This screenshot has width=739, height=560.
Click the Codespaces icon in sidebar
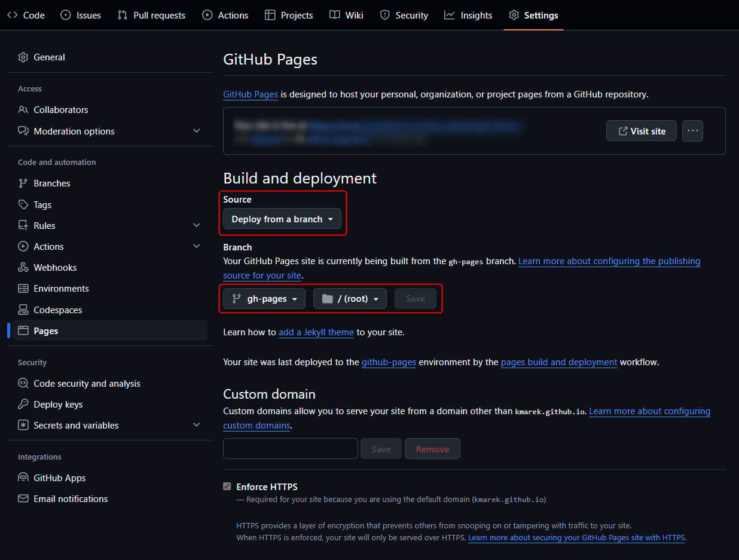tap(23, 310)
